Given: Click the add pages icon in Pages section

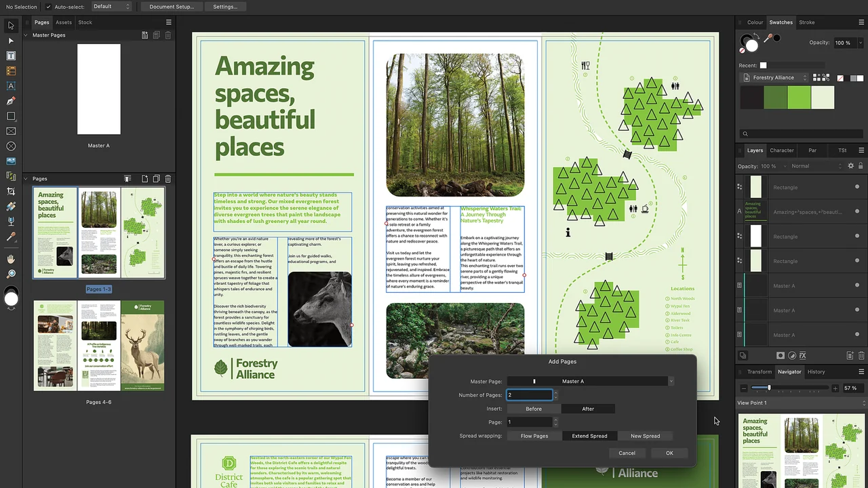Looking at the screenshot, I should (x=144, y=179).
